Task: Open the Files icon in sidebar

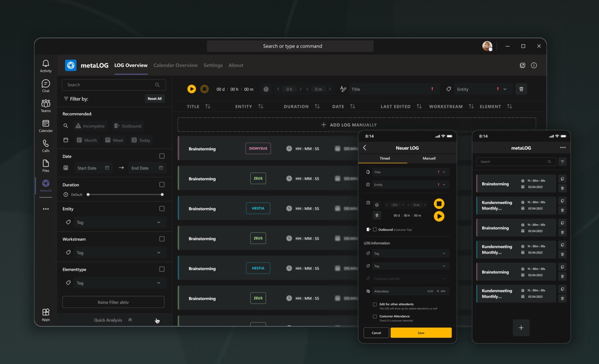Action: (x=45, y=165)
